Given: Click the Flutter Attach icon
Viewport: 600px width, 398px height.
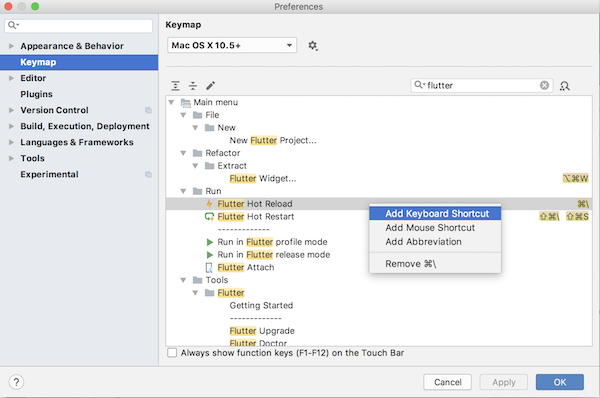Looking at the screenshot, I should click(209, 267).
